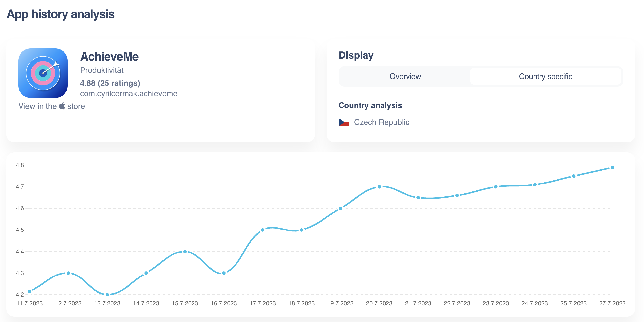
Task: Click the Apple logo in store link
Action: [x=62, y=106]
